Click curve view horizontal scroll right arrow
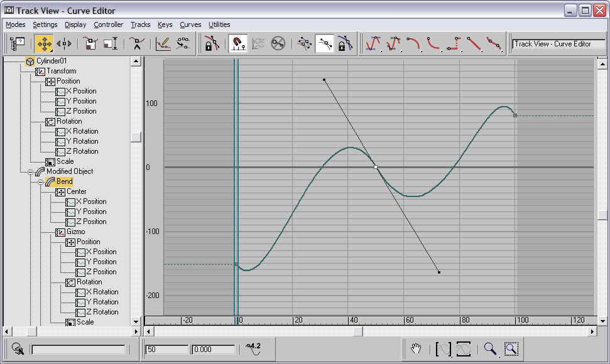Viewport: 610px width, 364px height. pyautogui.click(x=592, y=331)
